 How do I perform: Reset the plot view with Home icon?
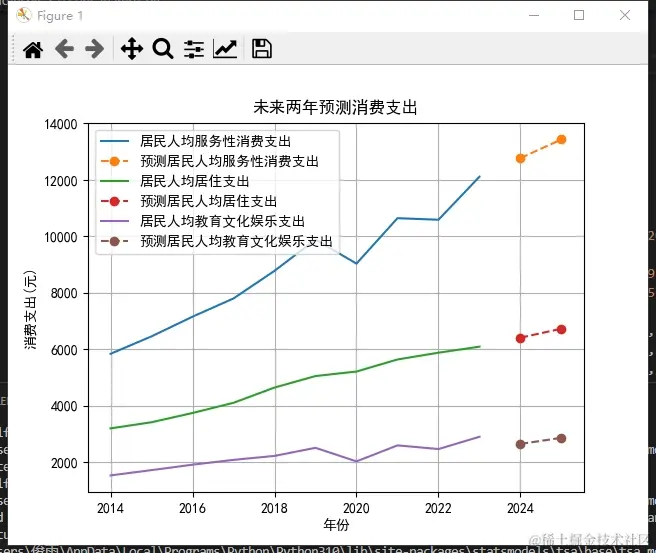coord(33,49)
